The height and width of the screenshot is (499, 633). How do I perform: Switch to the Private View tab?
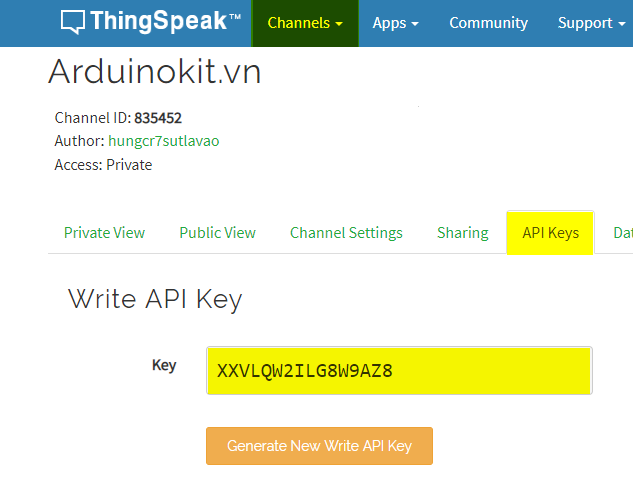click(x=104, y=233)
